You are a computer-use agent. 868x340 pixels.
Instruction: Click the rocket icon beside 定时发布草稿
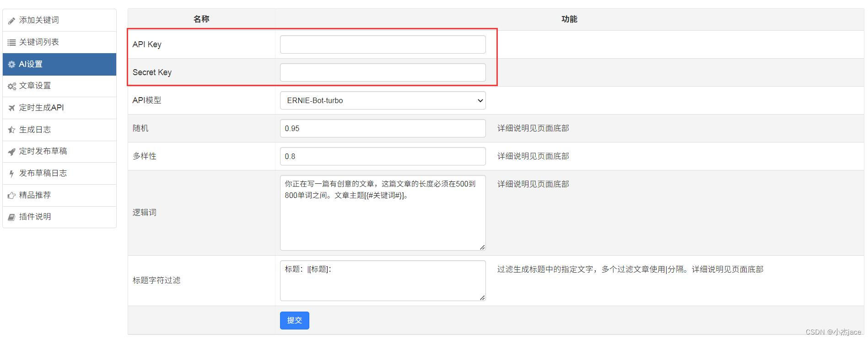(x=11, y=152)
